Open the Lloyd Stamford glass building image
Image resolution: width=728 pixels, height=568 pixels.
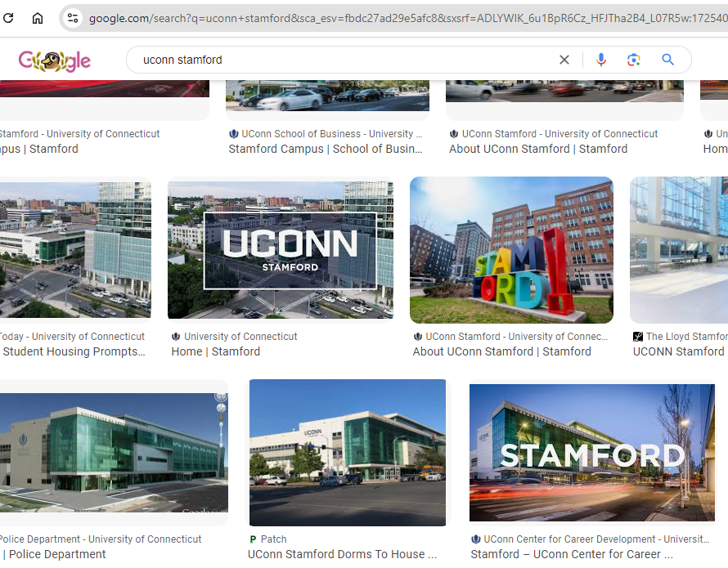coord(679,249)
